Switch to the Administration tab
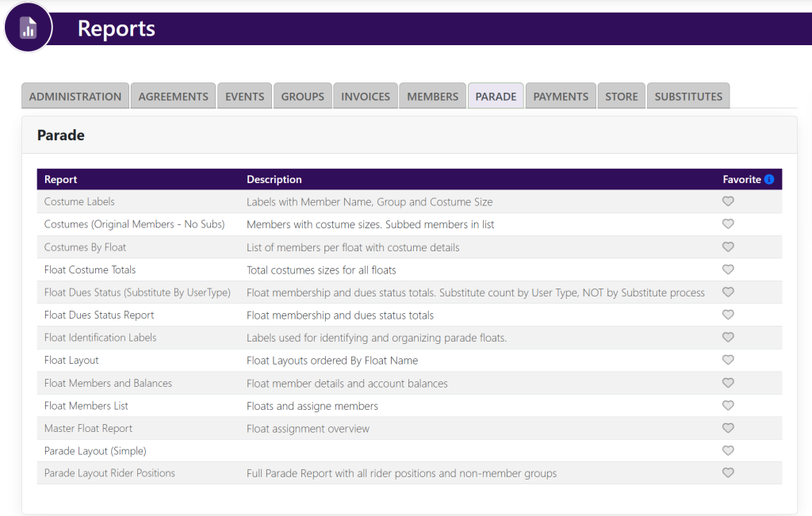Viewport: 812px width, 516px height. point(75,96)
